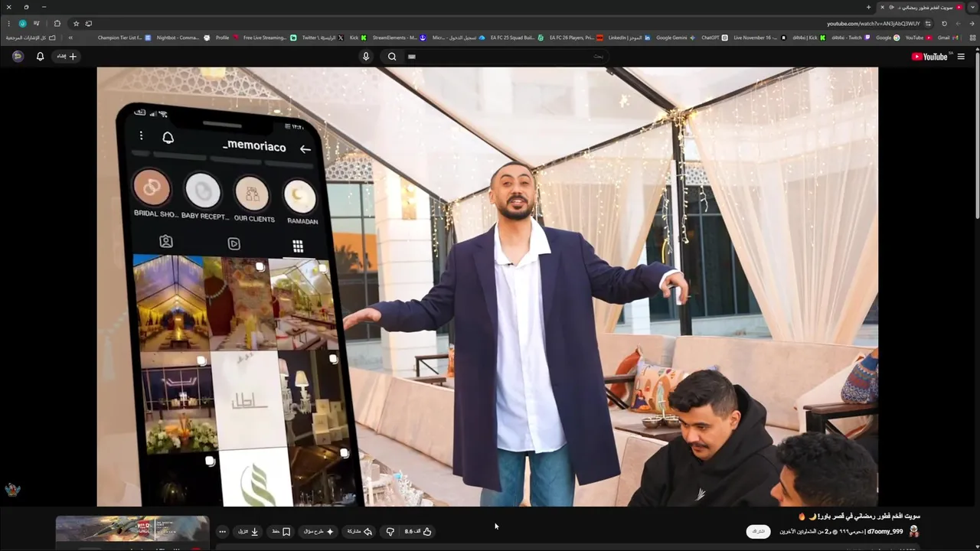Viewport: 980px width, 551px height.
Task: Go back in browser history
Action: [x=972, y=24]
